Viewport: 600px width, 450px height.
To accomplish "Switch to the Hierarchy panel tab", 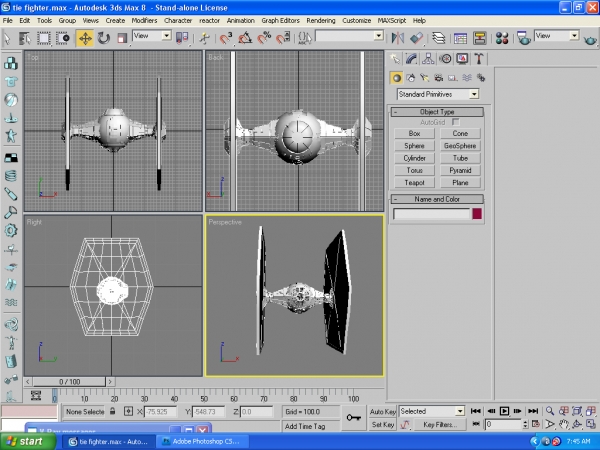I will (428, 59).
